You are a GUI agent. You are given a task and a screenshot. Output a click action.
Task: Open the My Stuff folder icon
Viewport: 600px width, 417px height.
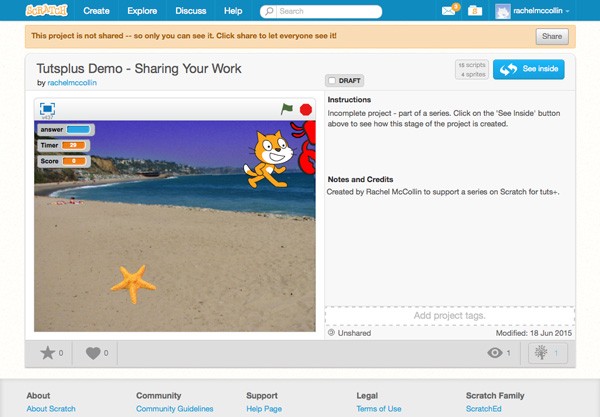[475, 11]
